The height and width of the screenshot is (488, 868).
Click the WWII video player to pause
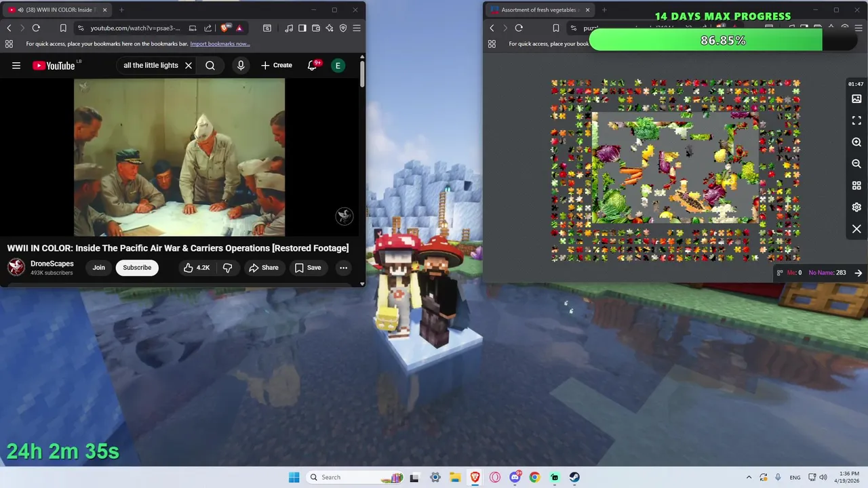point(180,157)
